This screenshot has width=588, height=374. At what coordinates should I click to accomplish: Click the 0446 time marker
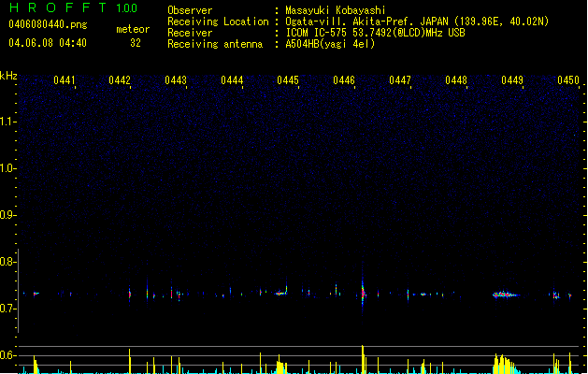coord(344,80)
